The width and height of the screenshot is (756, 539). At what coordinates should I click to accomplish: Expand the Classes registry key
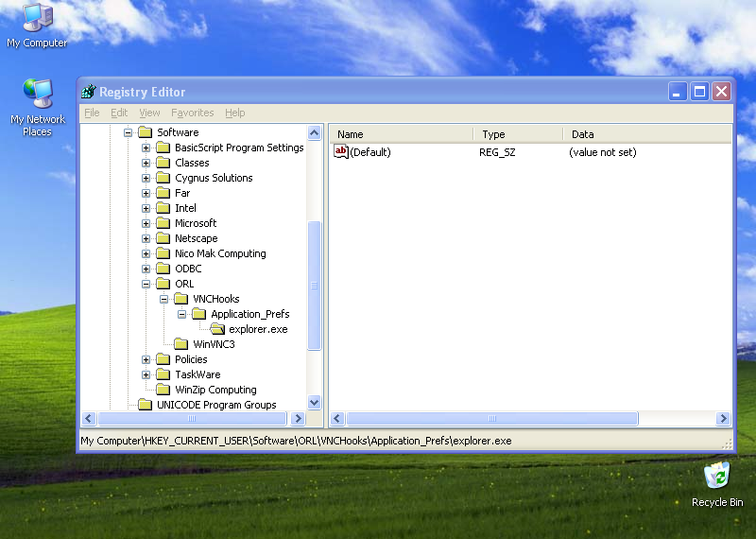[x=146, y=163]
